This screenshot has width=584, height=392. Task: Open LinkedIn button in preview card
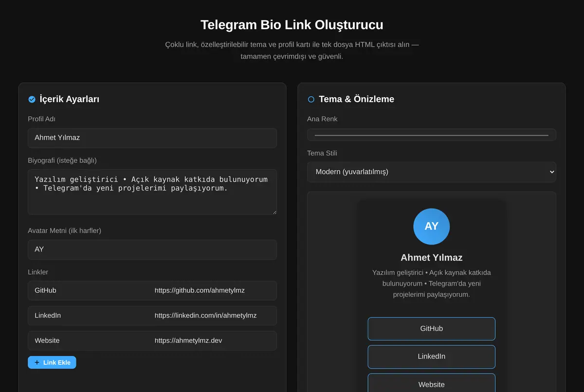click(431, 356)
